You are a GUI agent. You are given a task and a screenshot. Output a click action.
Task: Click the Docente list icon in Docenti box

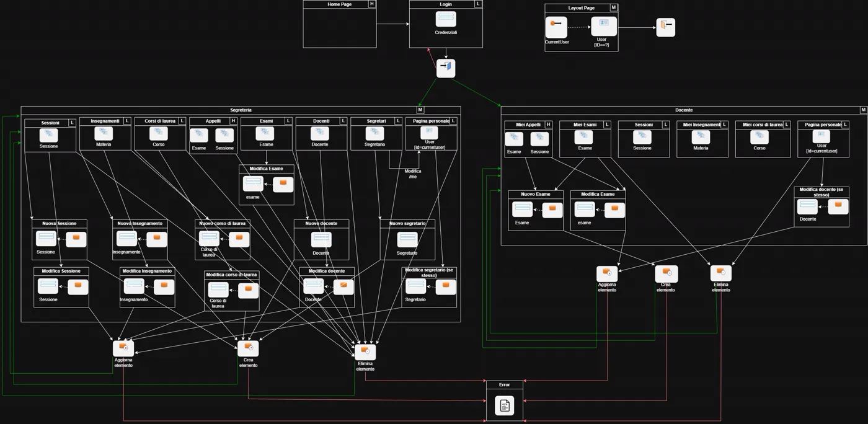320,134
